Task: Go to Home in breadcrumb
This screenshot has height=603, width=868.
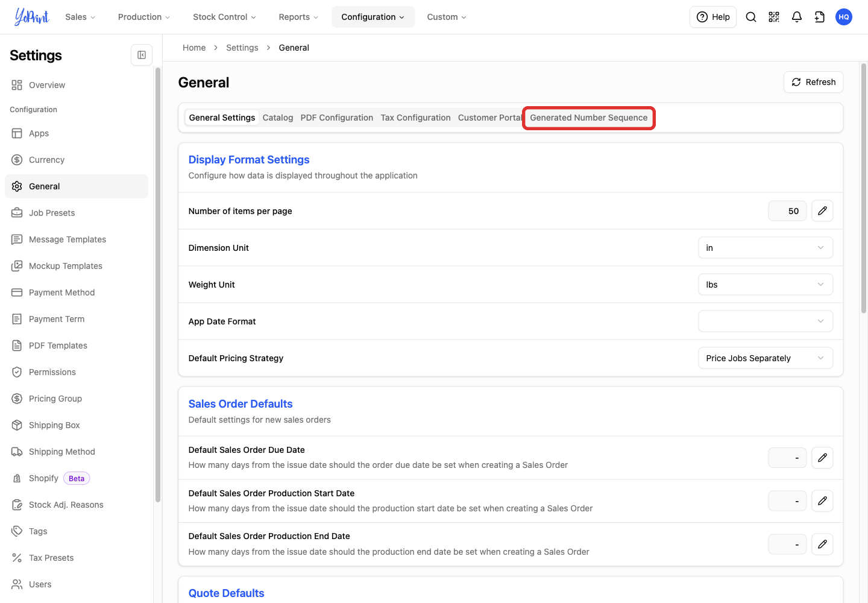Action: click(194, 48)
